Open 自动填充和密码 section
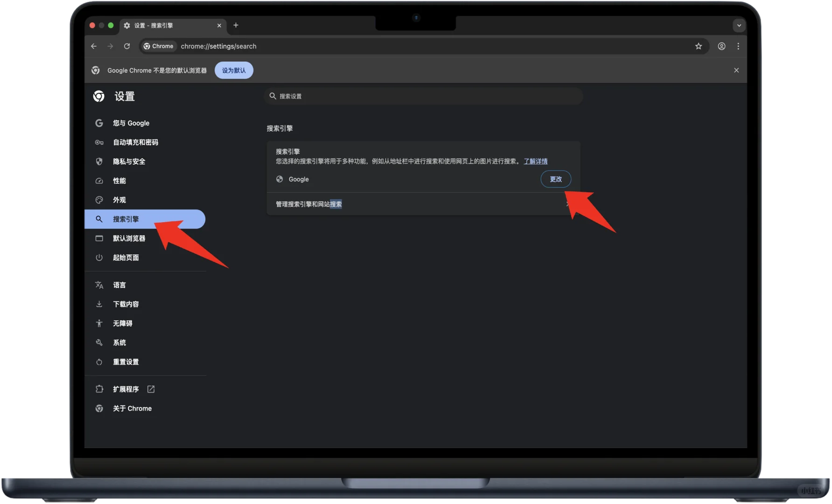This screenshot has height=504, width=832. pos(135,142)
